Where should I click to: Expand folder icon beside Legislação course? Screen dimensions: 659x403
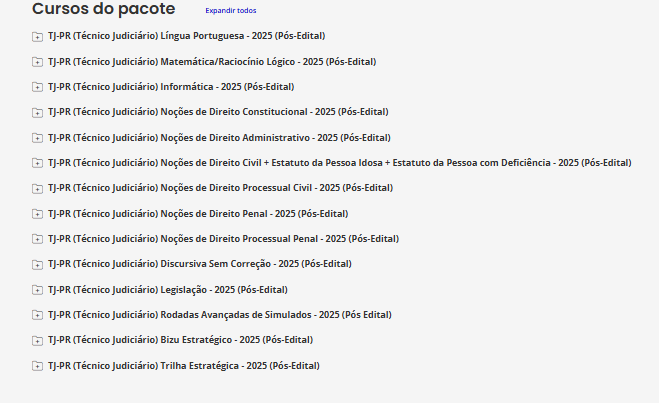point(37,290)
